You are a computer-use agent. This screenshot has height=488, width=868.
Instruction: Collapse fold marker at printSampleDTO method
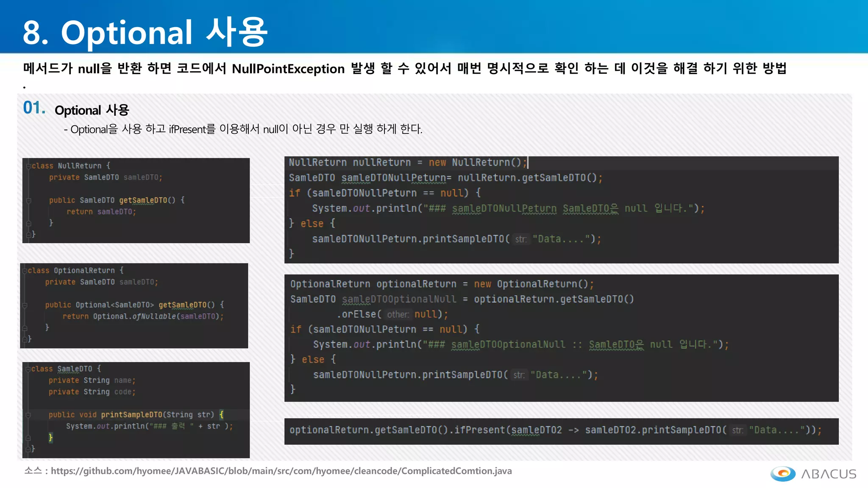(28, 415)
